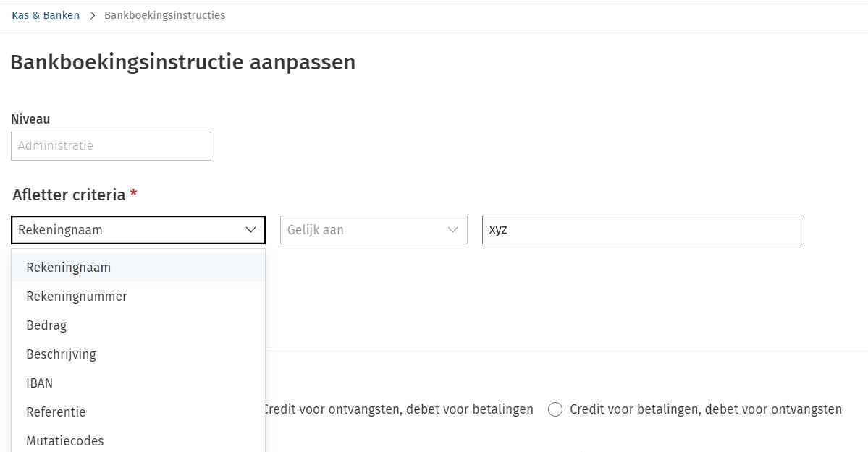Select the "Beschrijving" option in the list
This screenshot has width=868, height=452.
click(x=60, y=354)
